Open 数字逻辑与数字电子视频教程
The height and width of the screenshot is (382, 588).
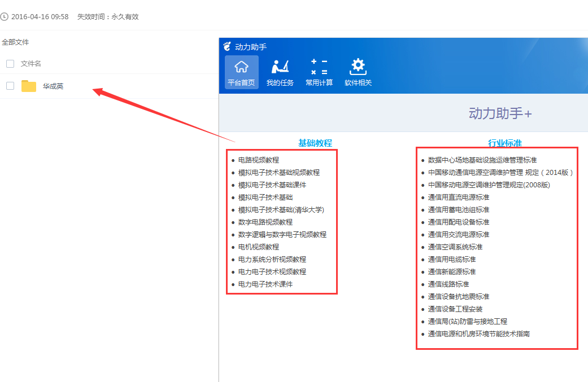pyautogui.click(x=282, y=234)
